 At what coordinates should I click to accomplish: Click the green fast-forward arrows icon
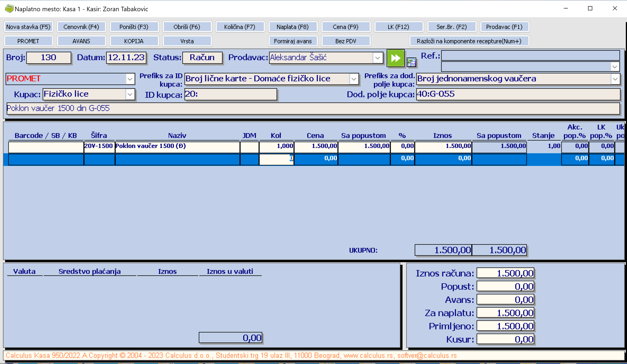point(395,58)
